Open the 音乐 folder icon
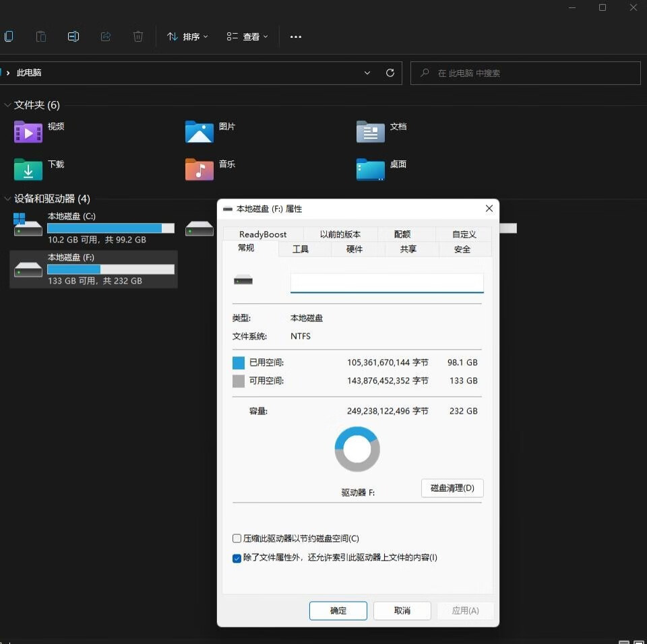Image resolution: width=647 pixels, height=644 pixels. click(x=199, y=169)
